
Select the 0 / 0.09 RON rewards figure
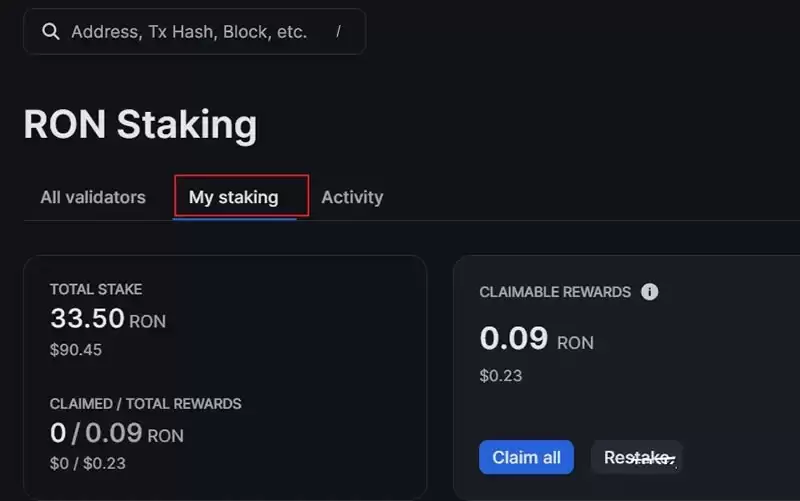pyautogui.click(x=117, y=434)
